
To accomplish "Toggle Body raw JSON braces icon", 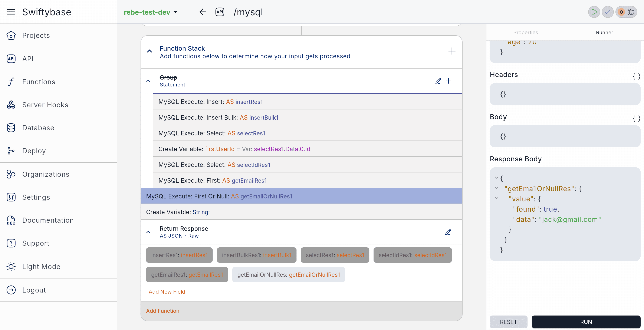I will (637, 118).
